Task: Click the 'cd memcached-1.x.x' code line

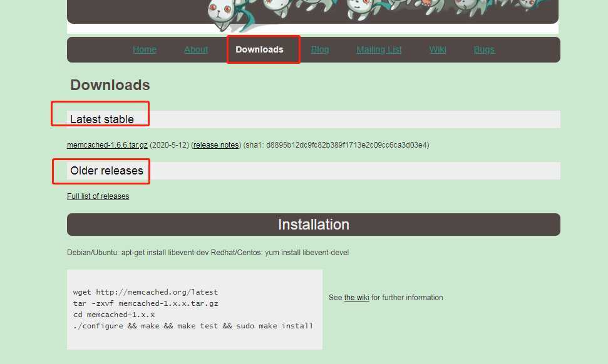Action: [x=113, y=315]
